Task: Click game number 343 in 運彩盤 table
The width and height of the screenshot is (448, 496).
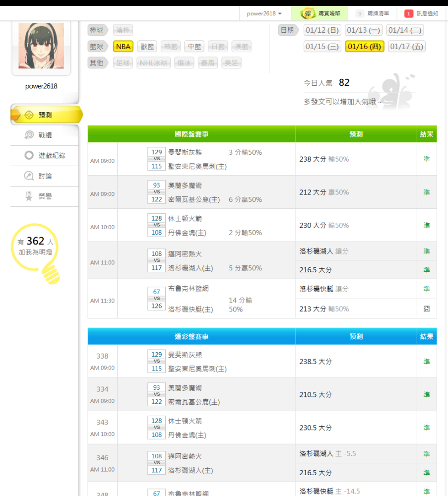Action: pos(102,422)
